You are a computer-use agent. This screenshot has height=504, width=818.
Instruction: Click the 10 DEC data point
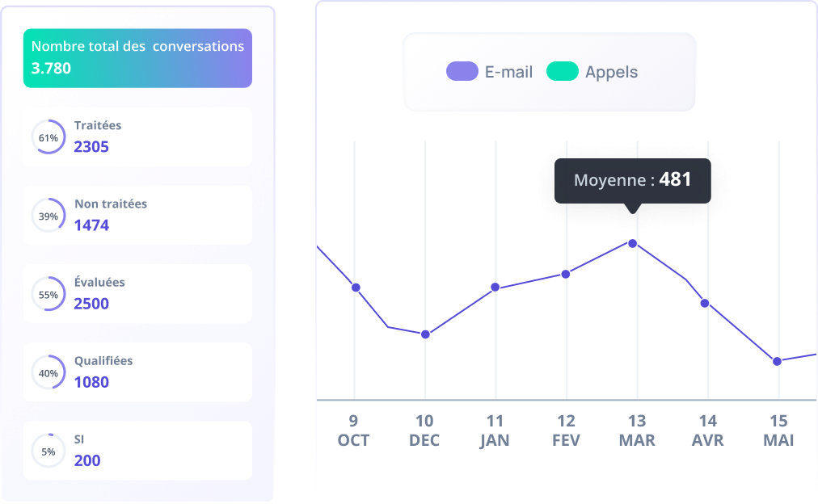425,334
